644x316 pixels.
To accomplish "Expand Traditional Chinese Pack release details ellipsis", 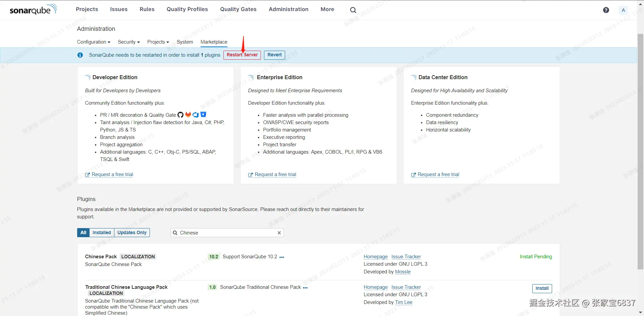I will pos(305,288).
